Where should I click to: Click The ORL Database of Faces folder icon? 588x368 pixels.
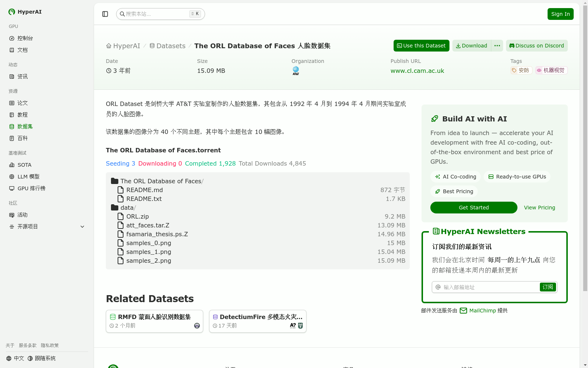[115, 181]
